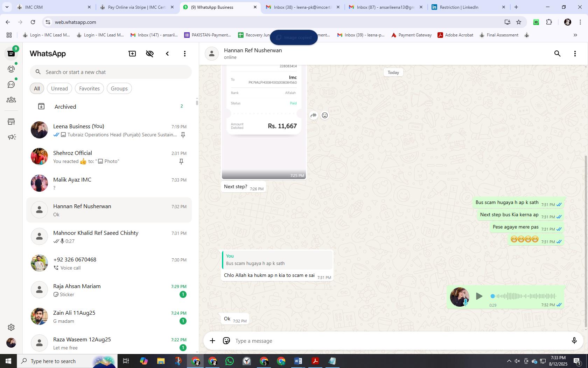This screenshot has width=588, height=368.
Task: Open your profile picture in sidebar
Action: point(11,342)
